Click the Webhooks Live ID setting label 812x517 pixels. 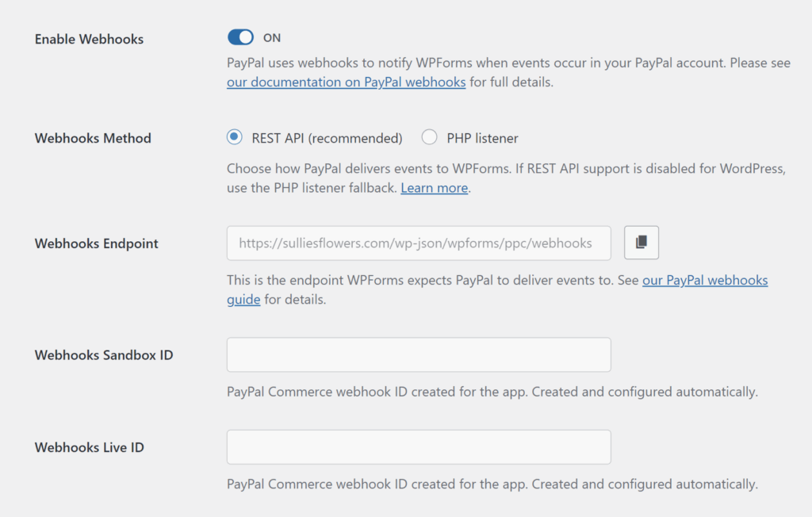[x=90, y=447]
